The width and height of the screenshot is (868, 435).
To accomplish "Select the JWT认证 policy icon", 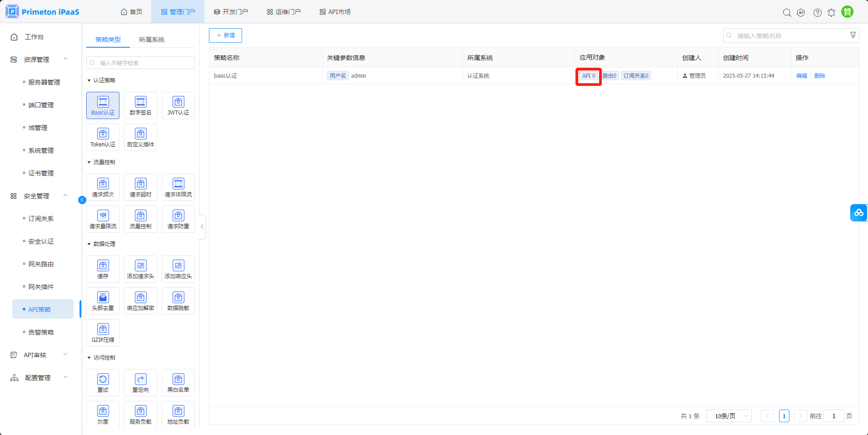I will point(178,105).
